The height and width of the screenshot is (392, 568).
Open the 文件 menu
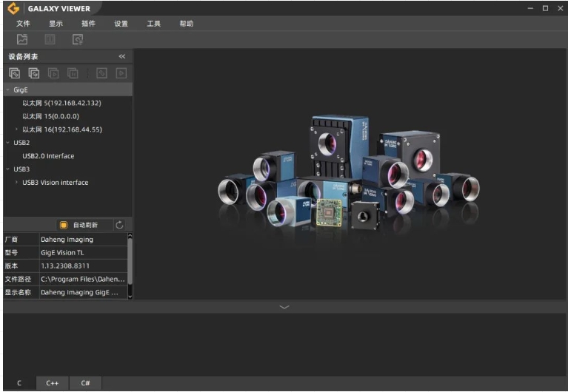tap(23, 24)
